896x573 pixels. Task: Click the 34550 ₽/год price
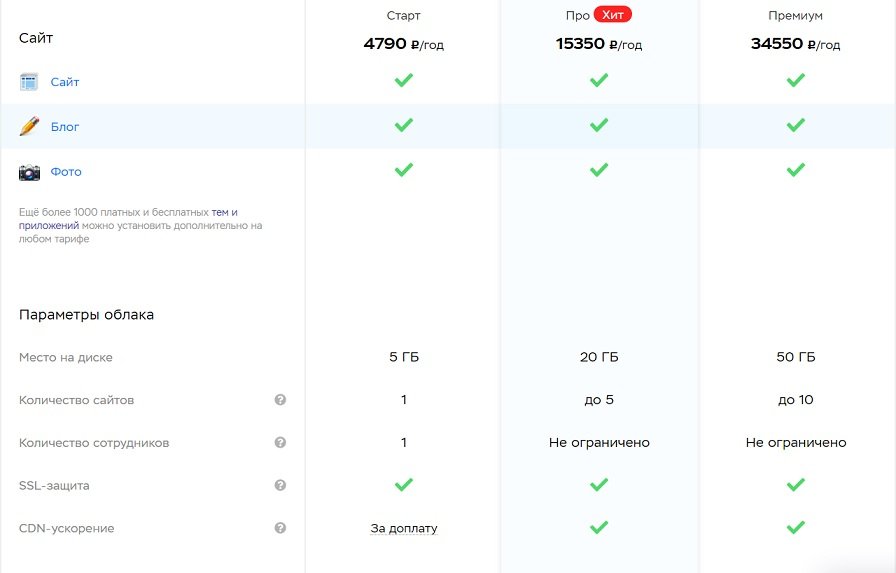coord(795,44)
